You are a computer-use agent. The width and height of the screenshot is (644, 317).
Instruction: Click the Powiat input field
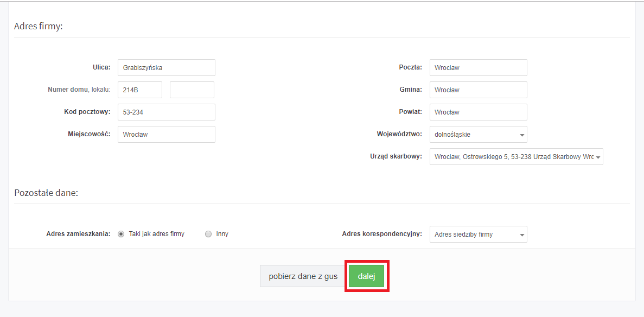click(x=479, y=112)
